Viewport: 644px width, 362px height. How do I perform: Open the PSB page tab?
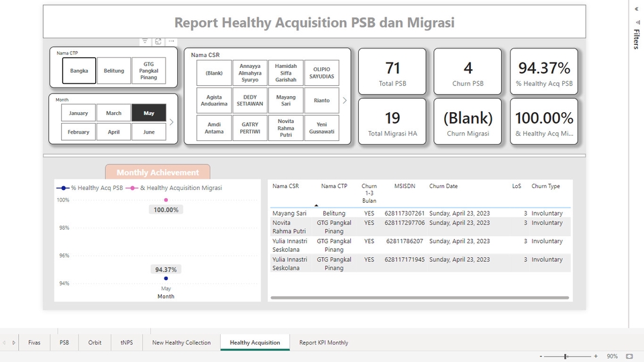point(64,343)
